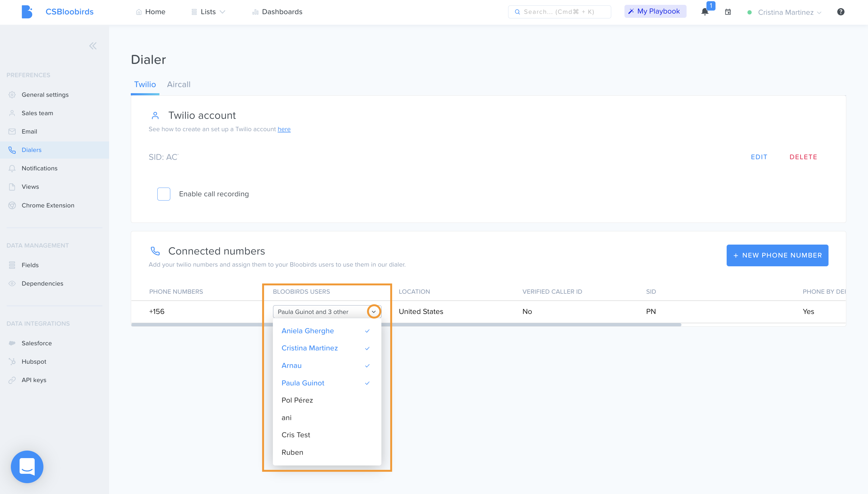The width and height of the screenshot is (868, 494).
Task: Select Pol Pérez in user dropdown
Action: pos(327,400)
